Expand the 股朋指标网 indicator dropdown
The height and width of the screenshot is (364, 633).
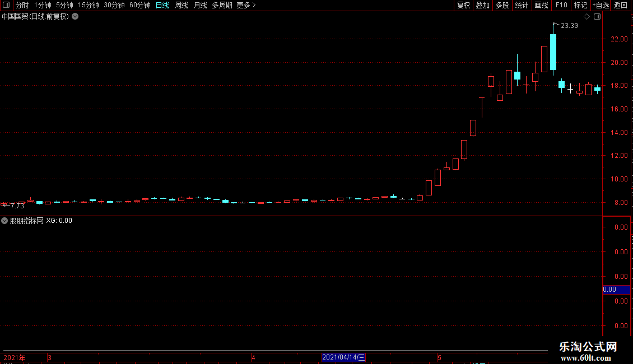coord(4,221)
